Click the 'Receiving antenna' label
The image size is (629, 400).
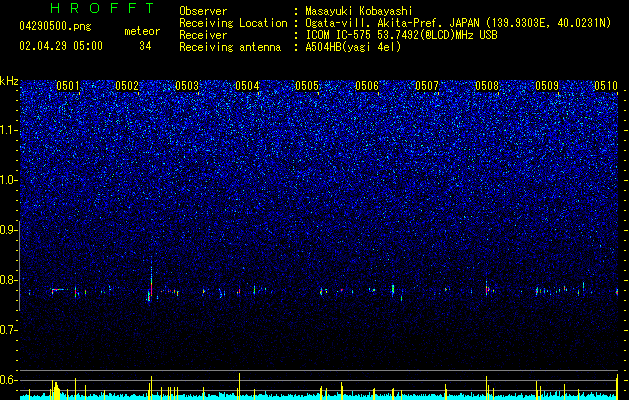coord(230,47)
